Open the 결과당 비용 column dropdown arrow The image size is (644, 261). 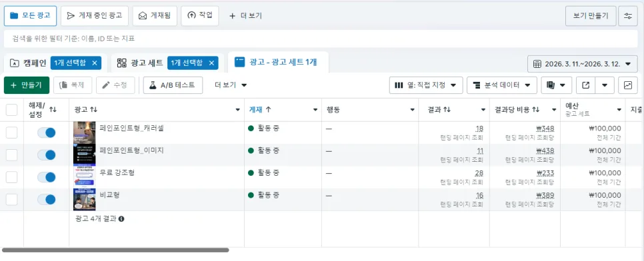tap(553, 110)
